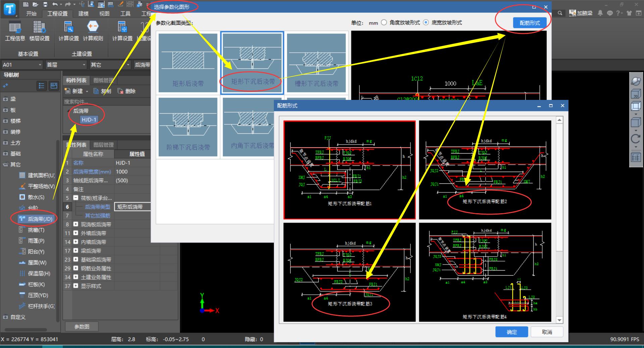Image resolution: width=644 pixels, height=348 pixels.
Task: Click the application logo button
Action: pos(9,9)
